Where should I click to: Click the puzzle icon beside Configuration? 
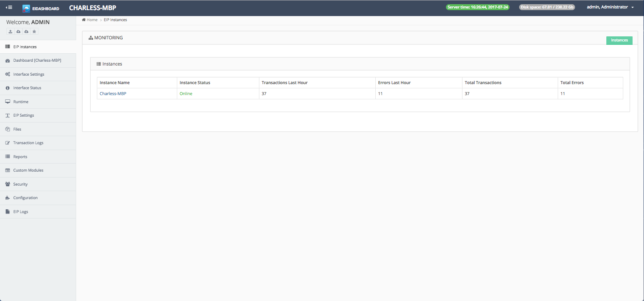8,198
